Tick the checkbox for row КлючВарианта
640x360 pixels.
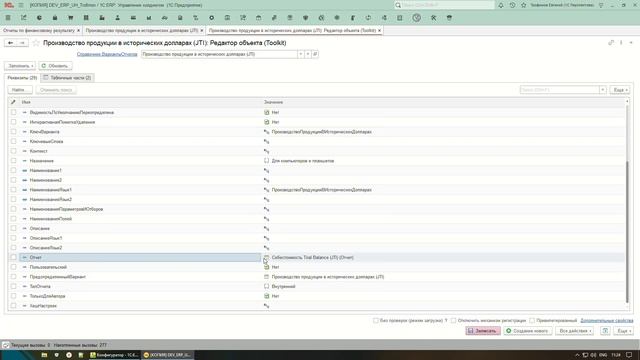tap(13, 131)
